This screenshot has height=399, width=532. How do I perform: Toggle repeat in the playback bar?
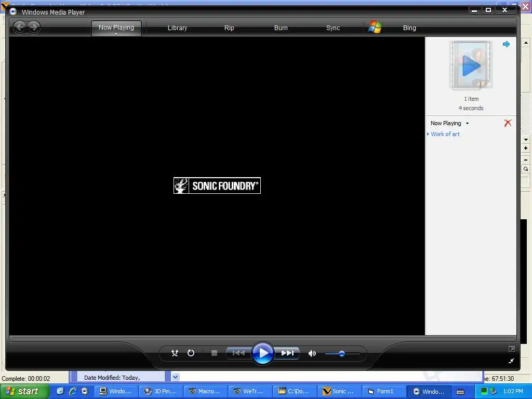coord(191,353)
